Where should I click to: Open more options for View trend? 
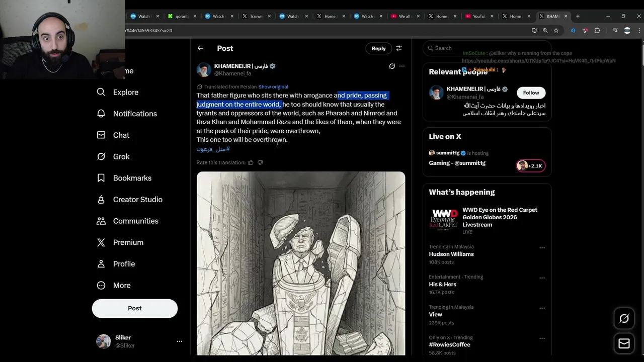[542, 308]
